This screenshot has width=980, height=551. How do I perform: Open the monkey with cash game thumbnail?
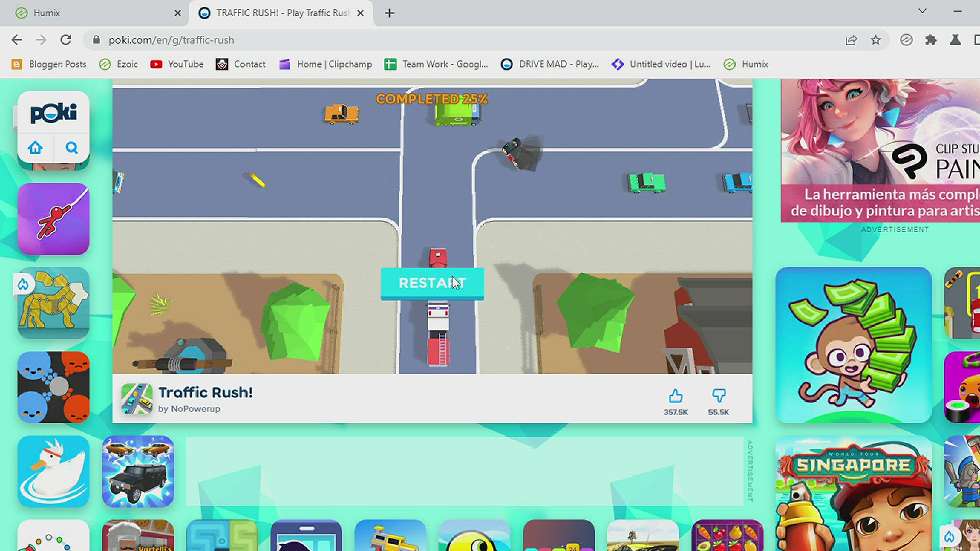853,345
